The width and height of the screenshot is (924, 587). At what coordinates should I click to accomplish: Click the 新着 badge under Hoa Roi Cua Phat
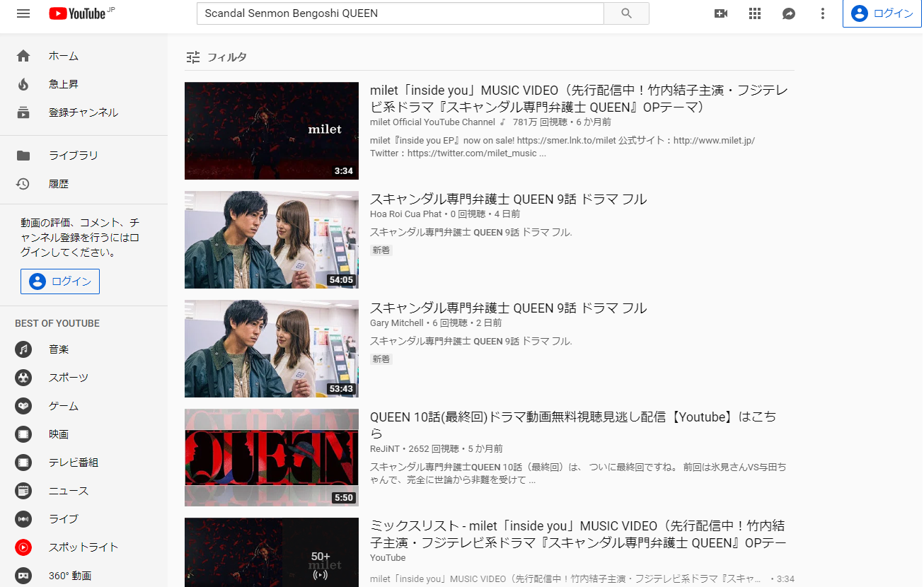click(381, 250)
